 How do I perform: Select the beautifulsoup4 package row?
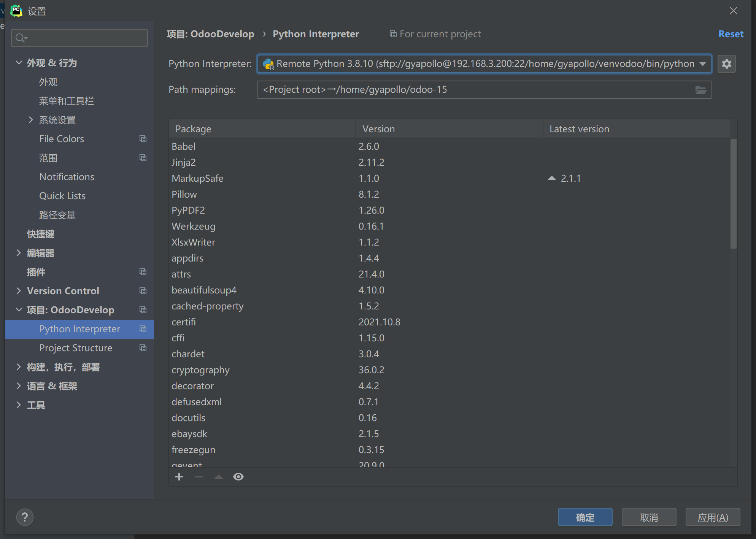click(x=449, y=290)
